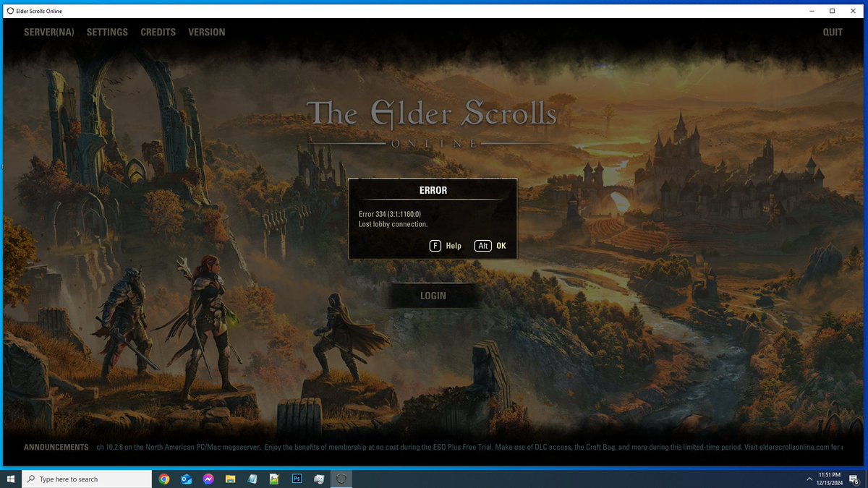Image resolution: width=868 pixels, height=488 pixels.
Task: Open Photoshop from the taskbar
Action: click(x=297, y=479)
